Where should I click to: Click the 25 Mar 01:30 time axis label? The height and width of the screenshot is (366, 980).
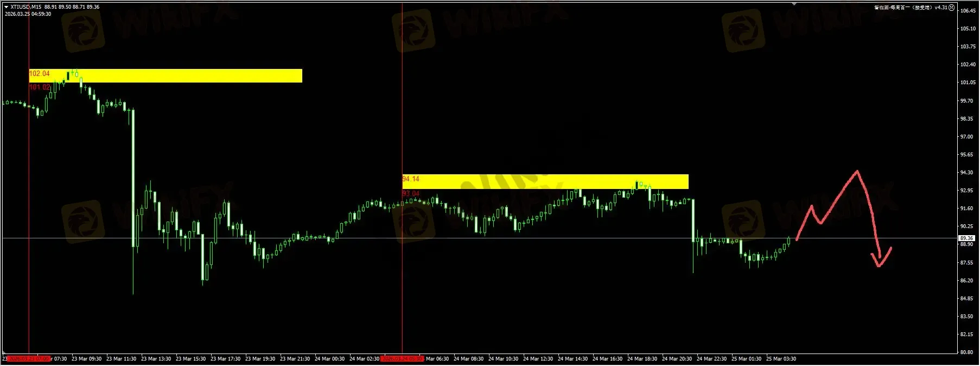(x=746, y=359)
